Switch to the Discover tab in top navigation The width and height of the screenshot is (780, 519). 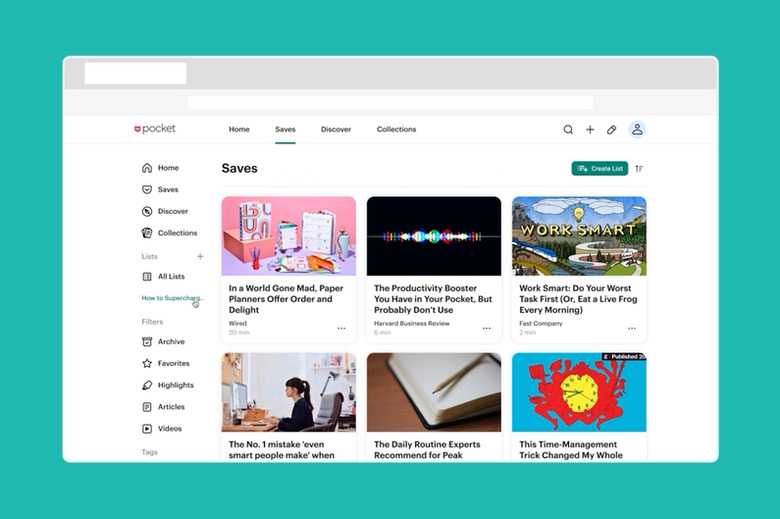(x=336, y=129)
